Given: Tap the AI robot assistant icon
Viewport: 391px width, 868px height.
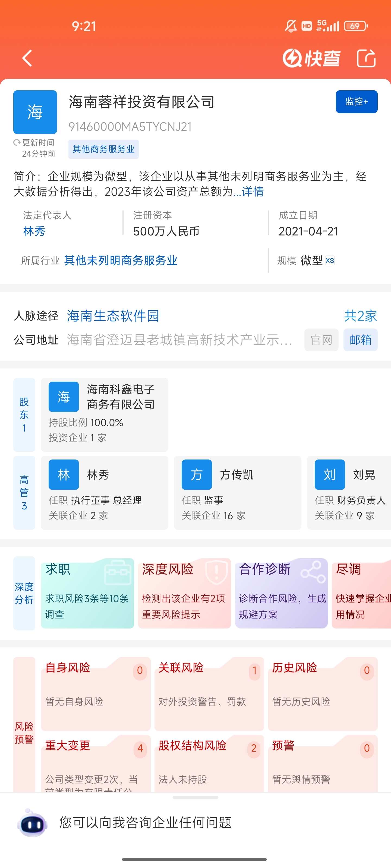Looking at the screenshot, I should point(32,823).
